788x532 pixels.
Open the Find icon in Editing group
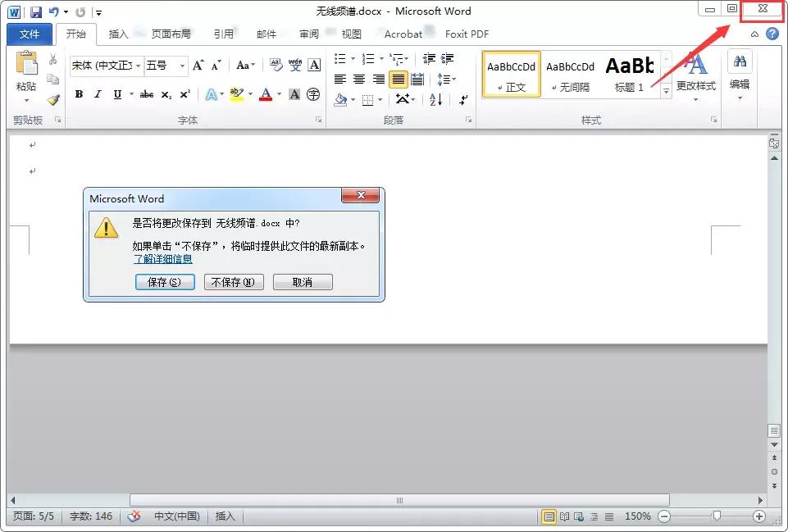(739, 61)
